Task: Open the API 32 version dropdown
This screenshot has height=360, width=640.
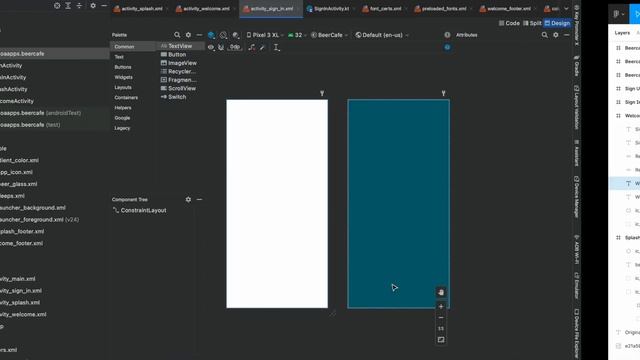Action: pyautogui.click(x=297, y=35)
